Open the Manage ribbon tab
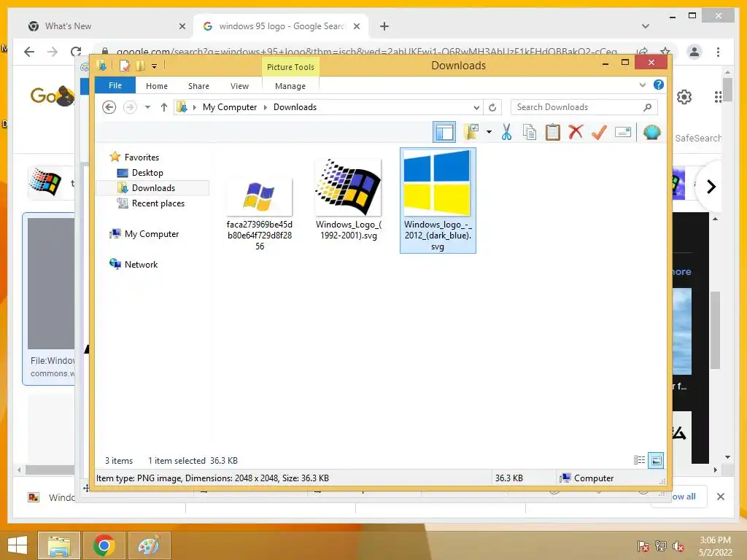This screenshot has height=560, width=747. [x=290, y=86]
